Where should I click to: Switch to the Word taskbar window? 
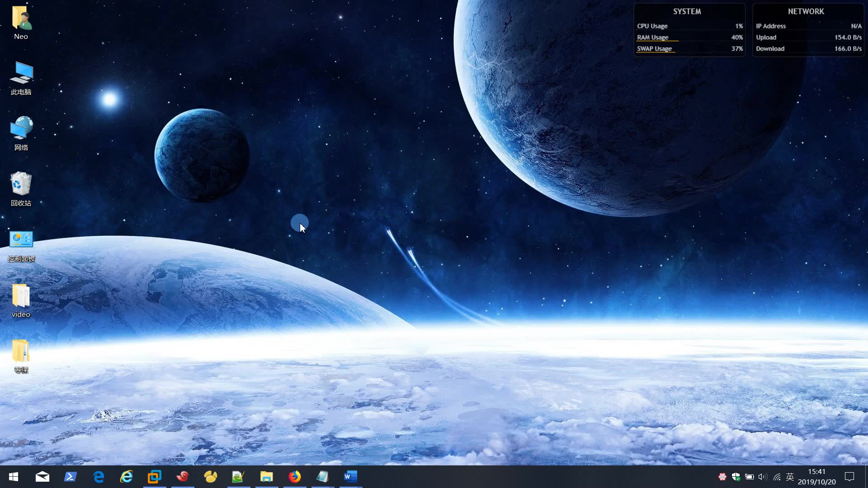coord(350,477)
